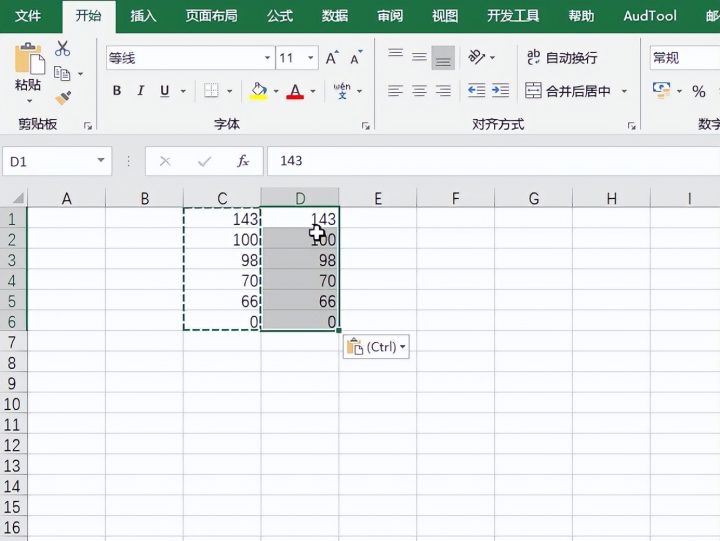Image resolution: width=720 pixels, height=541 pixels.
Task: Switch to the 公式 tab
Action: point(280,16)
